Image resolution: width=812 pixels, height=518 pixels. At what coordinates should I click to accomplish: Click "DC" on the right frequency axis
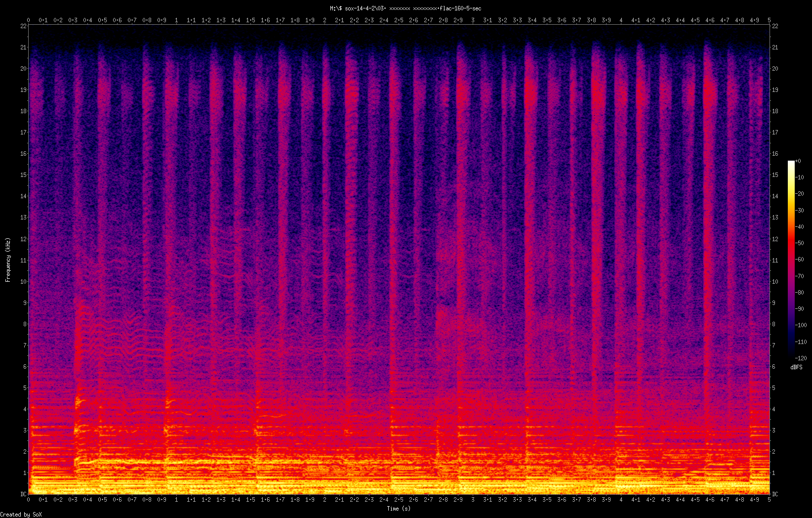pos(775,494)
